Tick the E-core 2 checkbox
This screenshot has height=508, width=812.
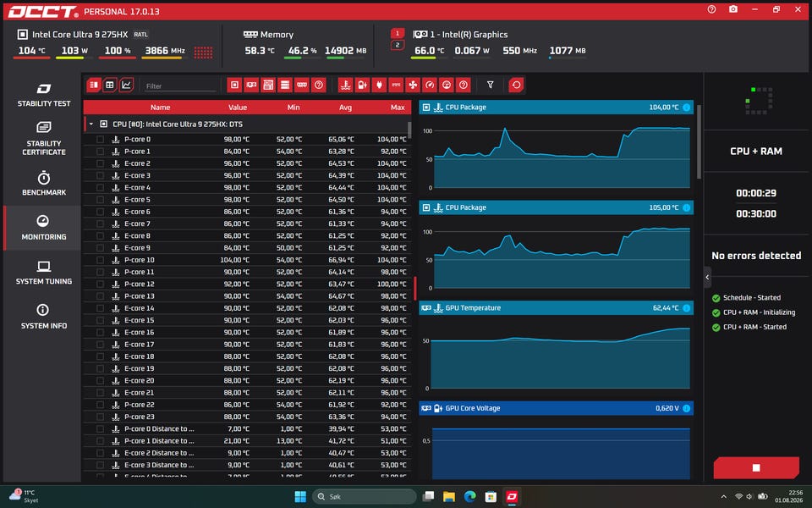pyautogui.click(x=100, y=163)
